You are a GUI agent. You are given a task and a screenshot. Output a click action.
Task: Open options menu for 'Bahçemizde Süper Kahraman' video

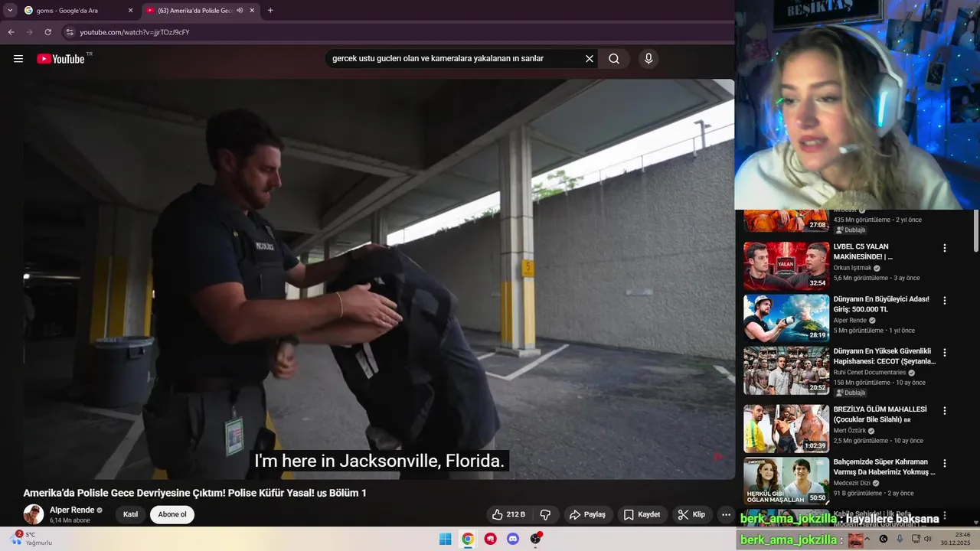coord(945,463)
